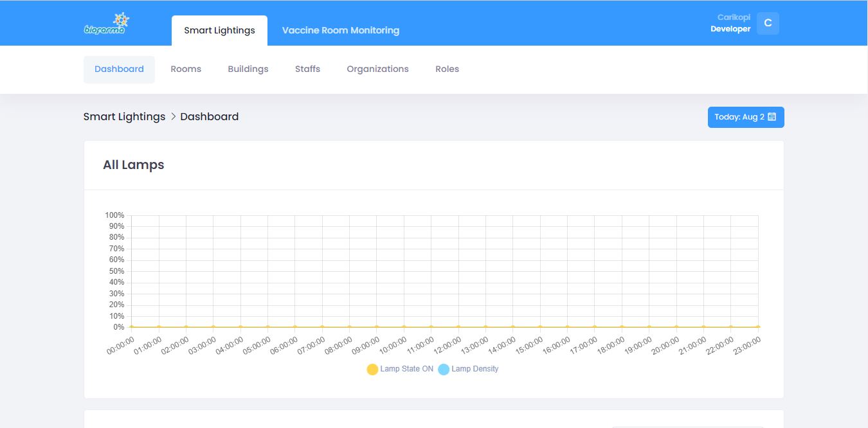
Task: Click the blue Lamp Density legend circle
Action: click(x=444, y=370)
